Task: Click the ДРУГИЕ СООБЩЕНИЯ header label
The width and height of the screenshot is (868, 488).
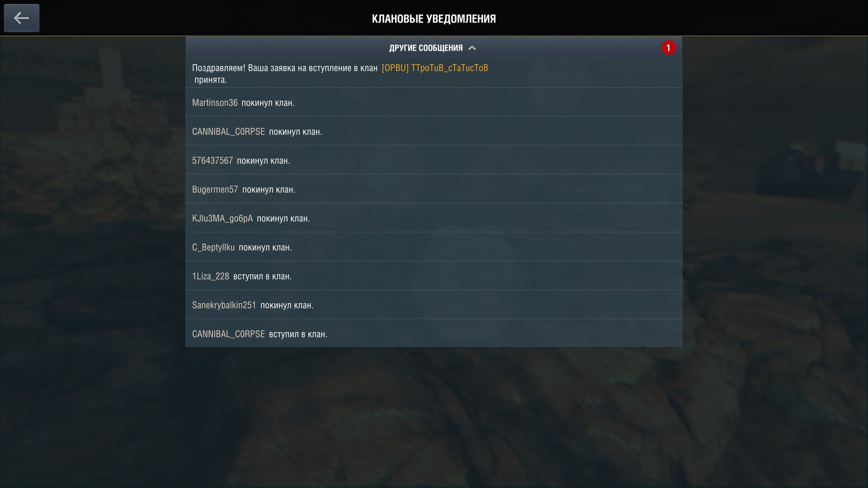Action: (x=426, y=48)
